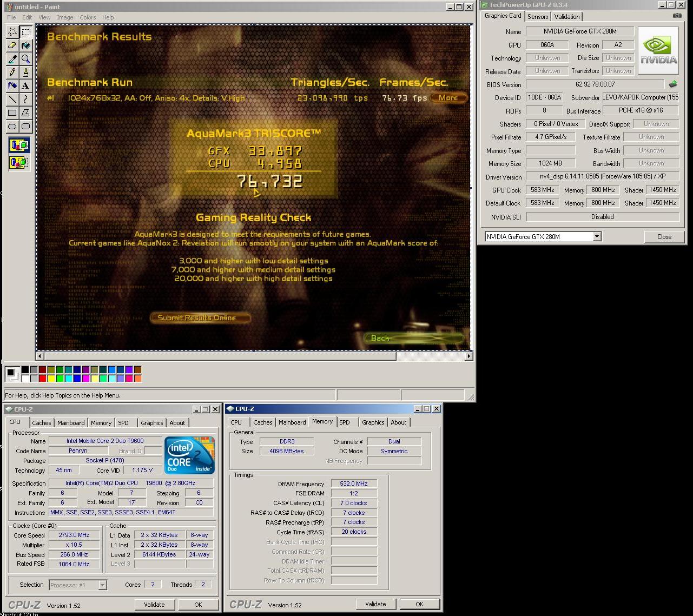Viewport: 693px width, 616px height.
Task: Pick bright red color swatch in Paint palette
Action: click(43, 378)
